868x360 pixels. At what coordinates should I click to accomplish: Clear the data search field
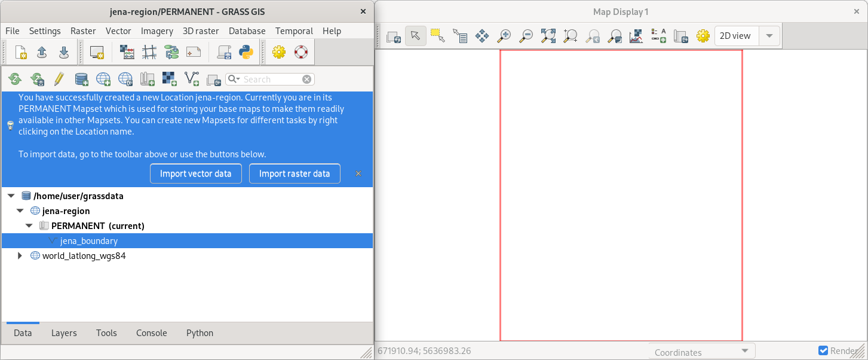306,79
